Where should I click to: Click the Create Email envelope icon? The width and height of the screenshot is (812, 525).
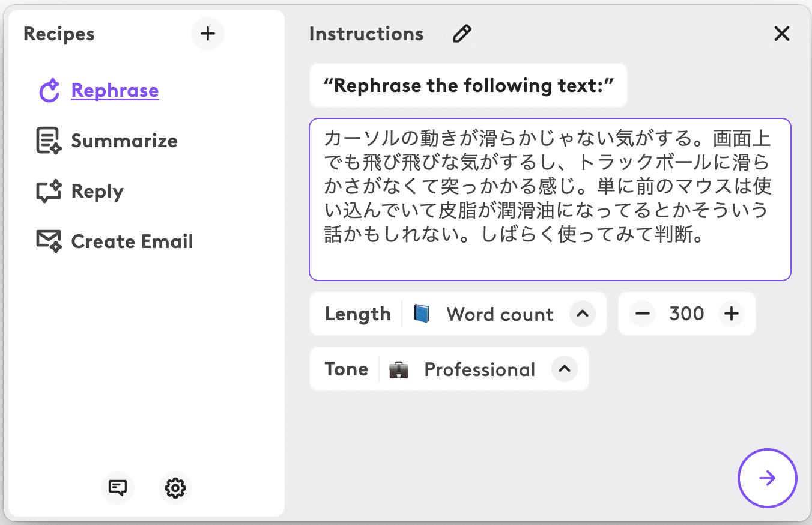[49, 241]
